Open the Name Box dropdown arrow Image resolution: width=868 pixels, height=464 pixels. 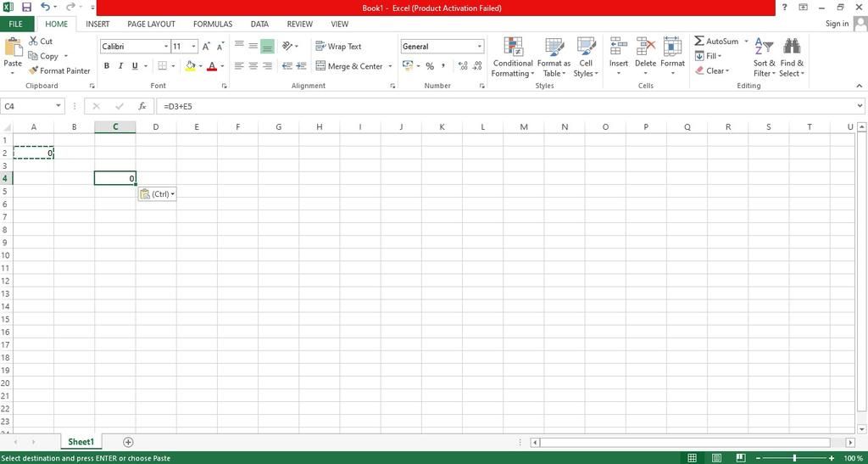click(x=58, y=106)
